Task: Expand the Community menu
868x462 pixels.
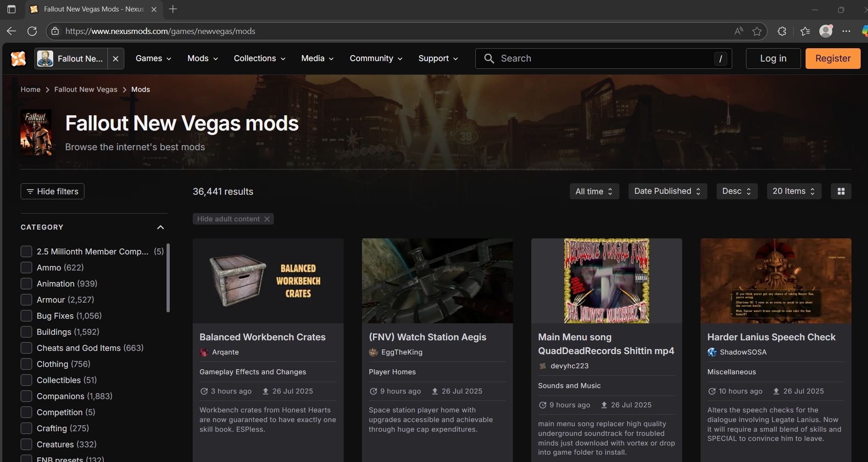Action: 376,59
